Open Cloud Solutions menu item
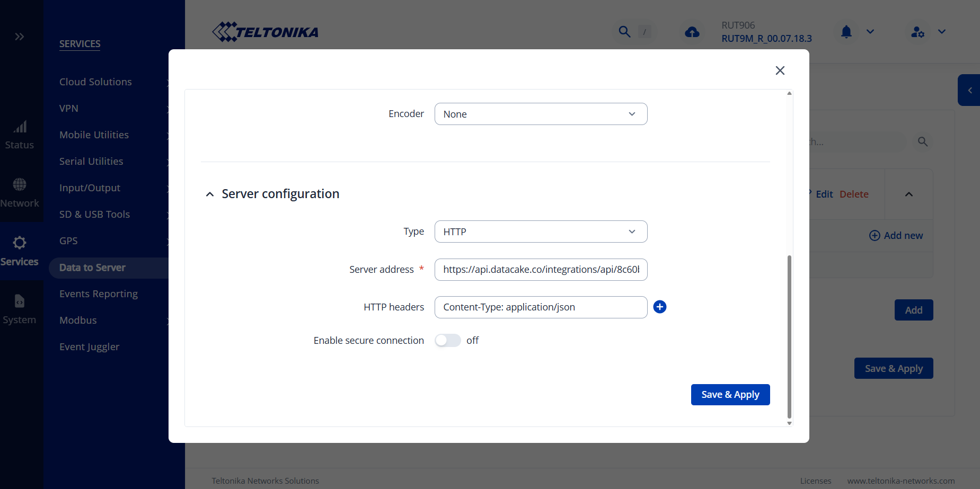The width and height of the screenshot is (980, 489). (x=95, y=82)
